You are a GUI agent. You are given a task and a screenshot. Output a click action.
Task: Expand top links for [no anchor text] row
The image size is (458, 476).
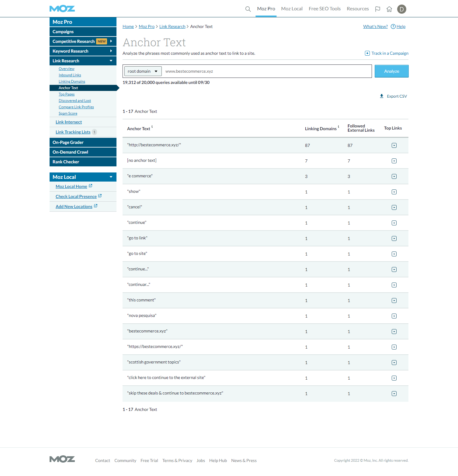point(394,161)
